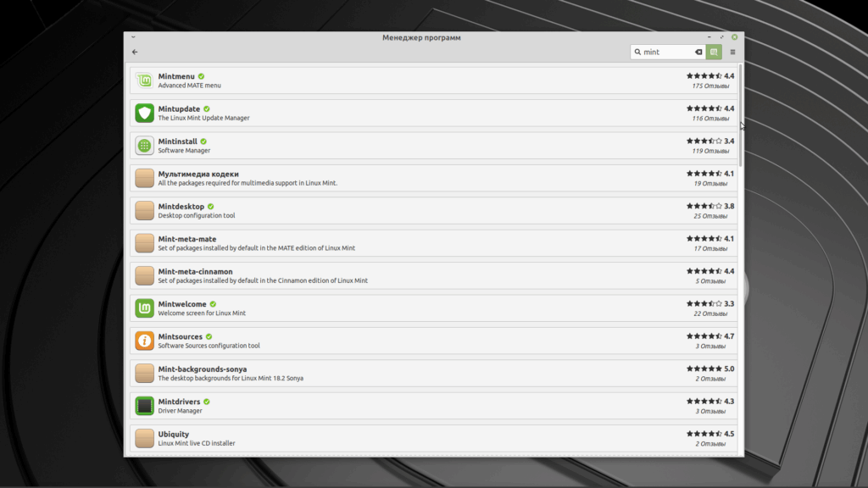
Task: Click Mint-backgrounds-sonya's 5.0 star rating
Action: coord(710,369)
